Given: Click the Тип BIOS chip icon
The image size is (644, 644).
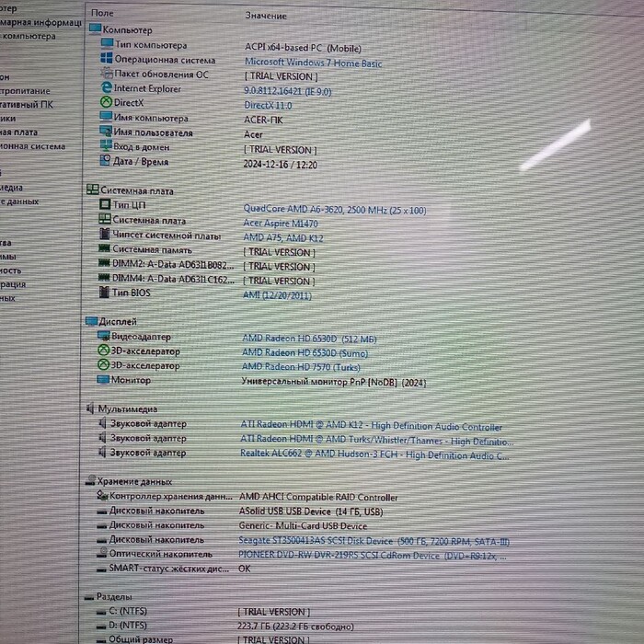Looking at the screenshot, I should pyautogui.click(x=104, y=292).
